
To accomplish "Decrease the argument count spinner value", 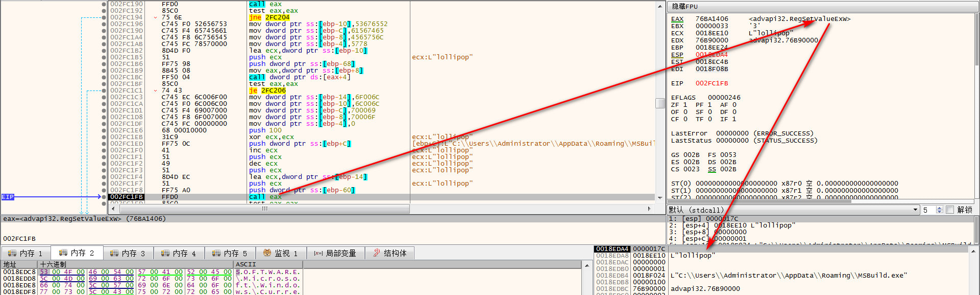I will point(940,212).
